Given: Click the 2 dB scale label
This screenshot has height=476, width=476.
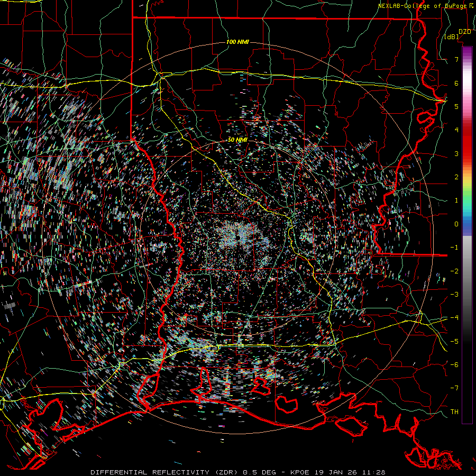Looking at the screenshot, I should [x=456, y=177].
